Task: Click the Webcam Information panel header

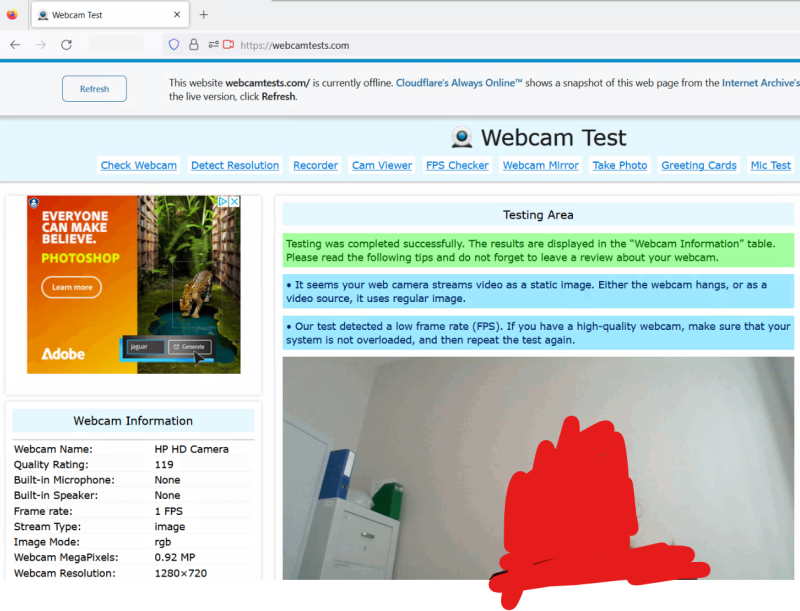Action: click(x=133, y=421)
